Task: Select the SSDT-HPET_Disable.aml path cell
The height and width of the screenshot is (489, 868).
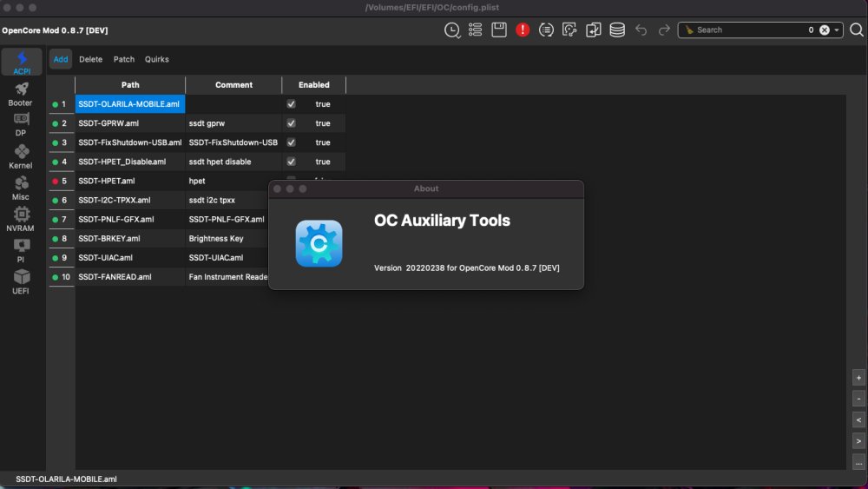Action: coord(130,162)
